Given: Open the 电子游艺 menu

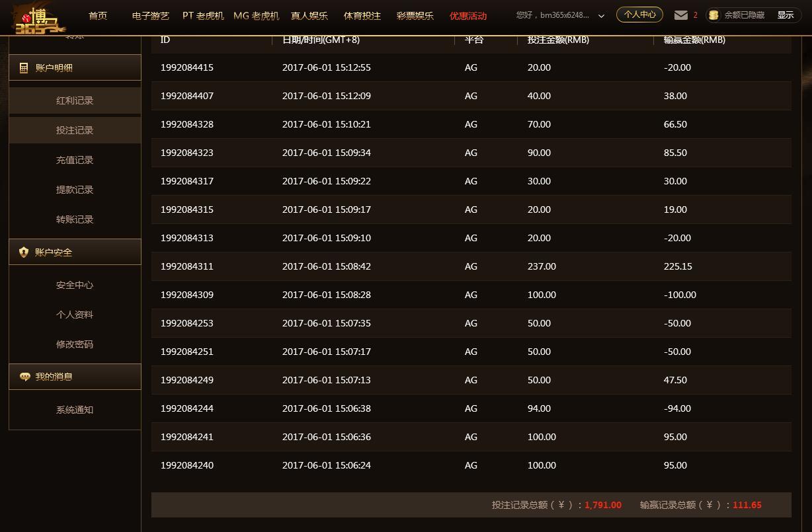Looking at the screenshot, I should [151, 15].
